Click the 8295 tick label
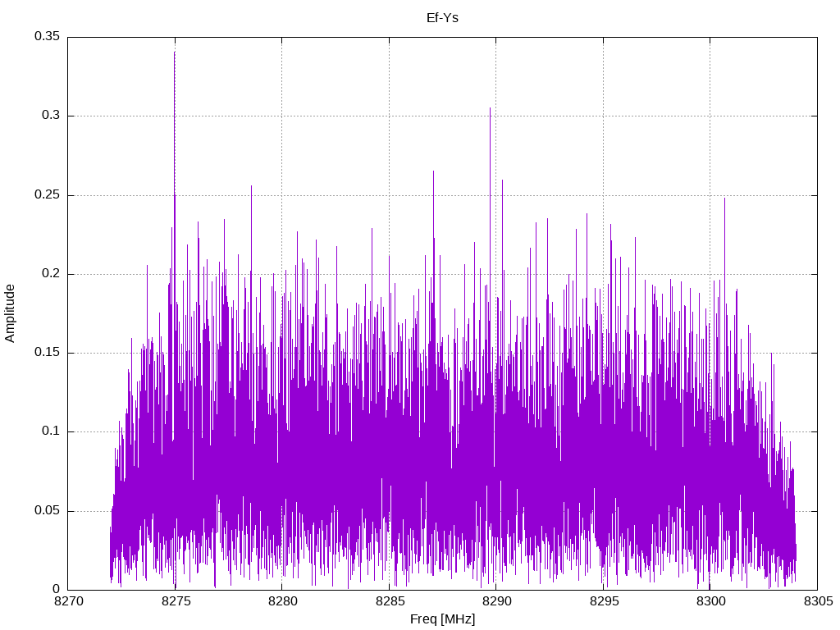The image size is (840, 630). pyautogui.click(x=603, y=602)
